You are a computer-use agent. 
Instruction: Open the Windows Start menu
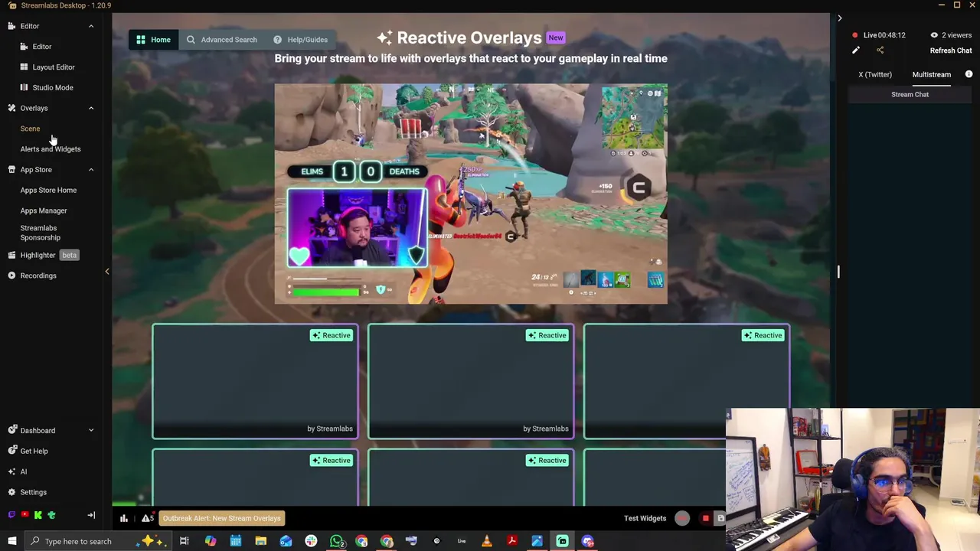[11, 541]
